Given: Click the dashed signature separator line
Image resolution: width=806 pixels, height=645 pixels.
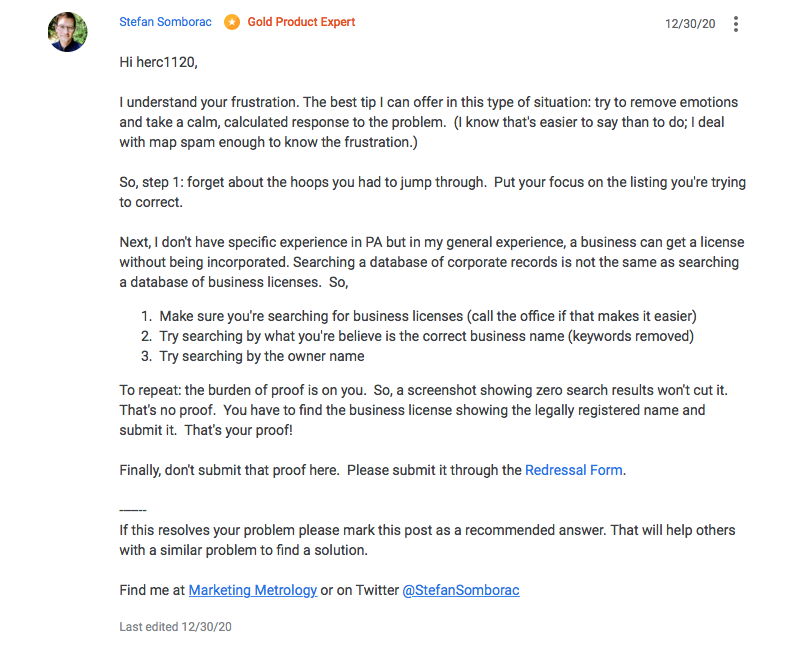Looking at the screenshot, I should pos(133,510).
